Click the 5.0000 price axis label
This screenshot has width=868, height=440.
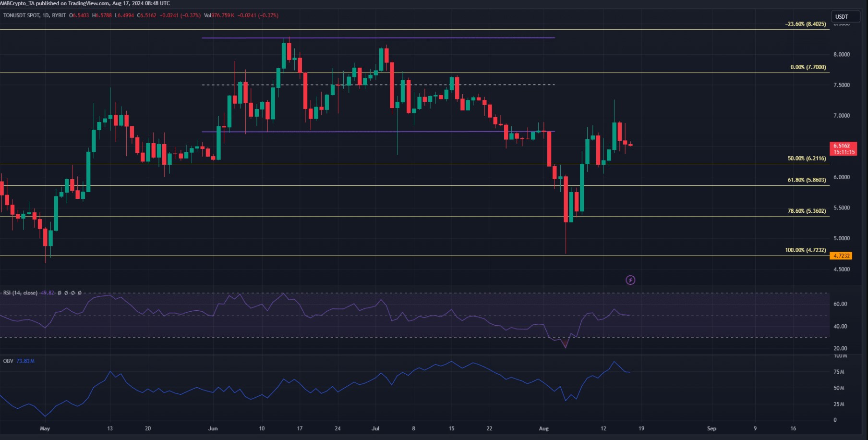tap(842, 238)
